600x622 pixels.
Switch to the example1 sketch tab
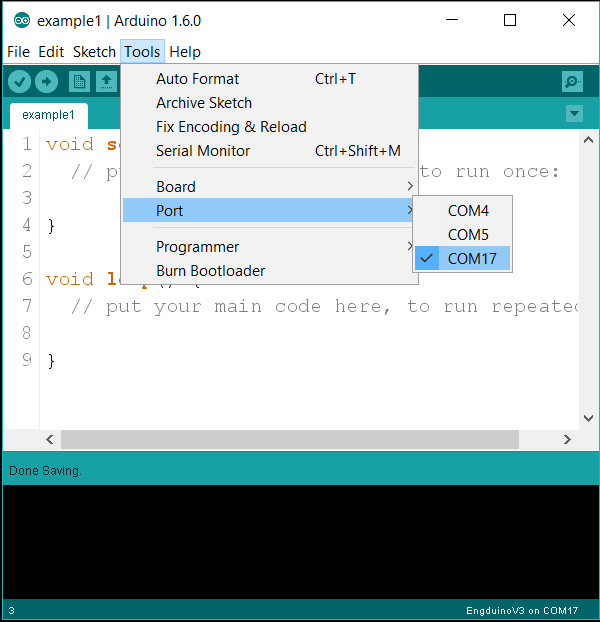click(49, 115)
